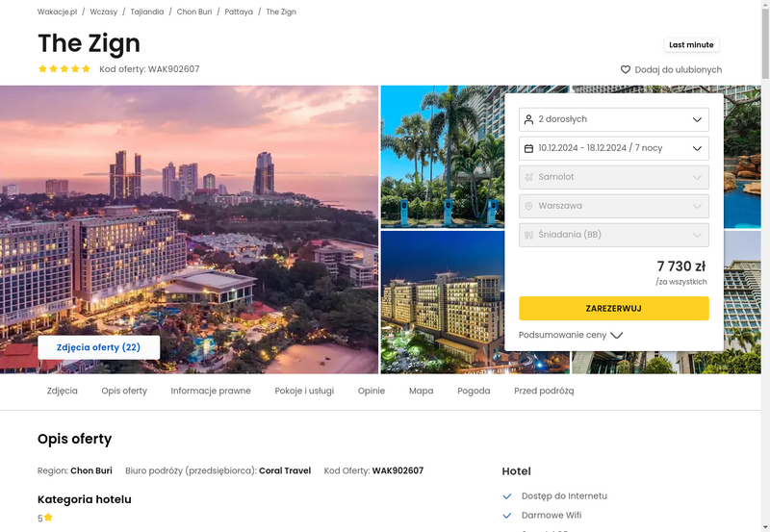Click the airplane icon beside Samolot
The image size is (770, 532).
point(528,177)
